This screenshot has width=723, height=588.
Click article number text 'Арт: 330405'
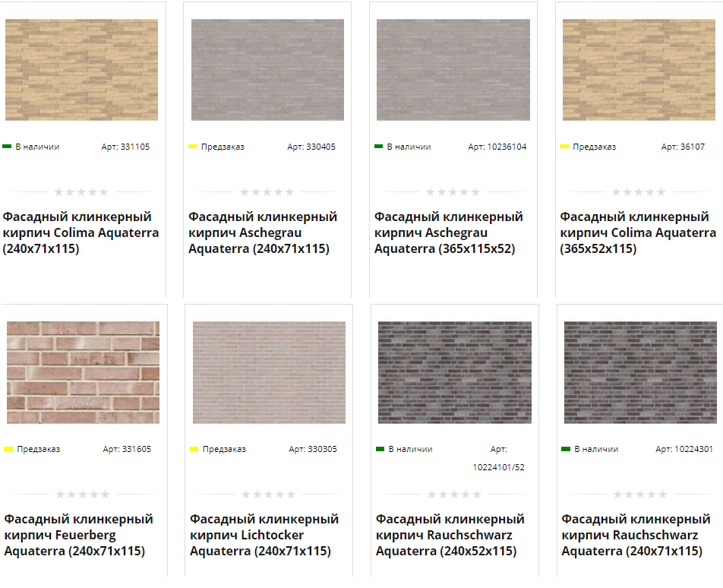pos(311,147)
